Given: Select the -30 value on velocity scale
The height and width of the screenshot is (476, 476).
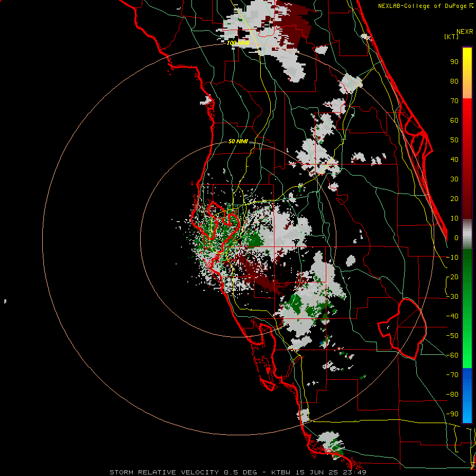Looking at the screenshot, I should [x=452, y=297].
